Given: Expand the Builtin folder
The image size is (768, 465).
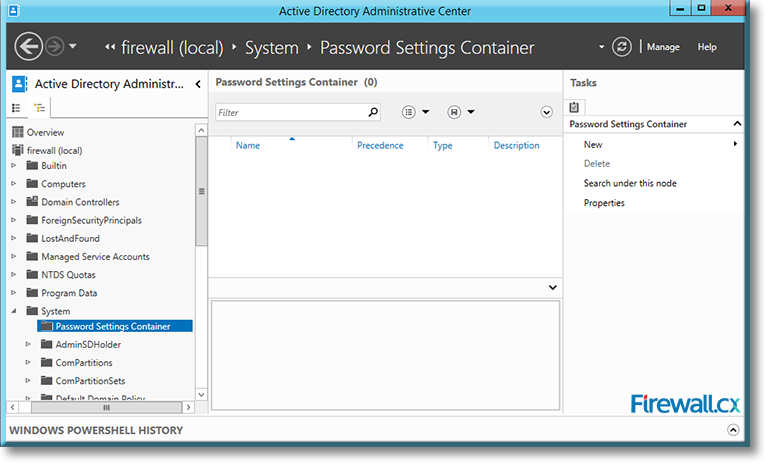Looking at the screenshot, I should (14, 166).
